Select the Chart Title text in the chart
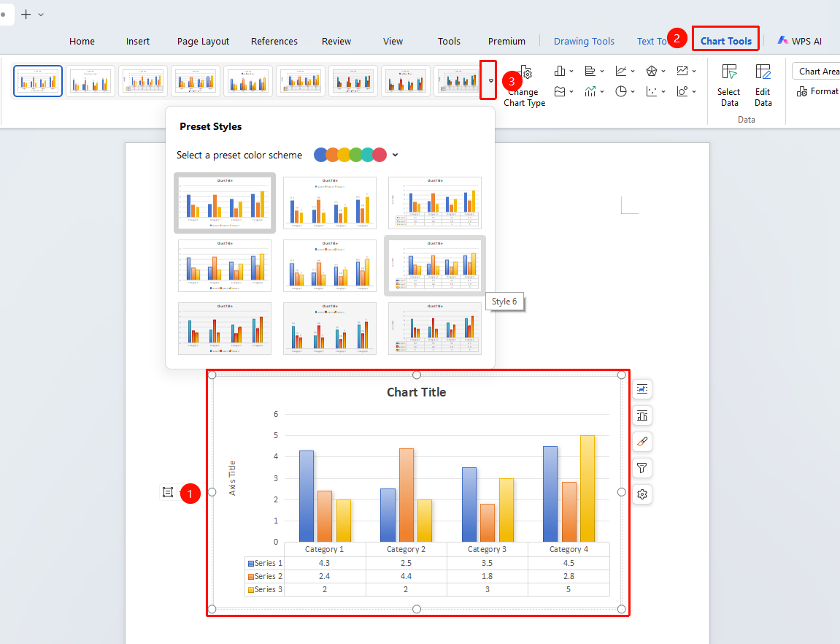This screenshot has width=840, height=644. tap(416, 392)
